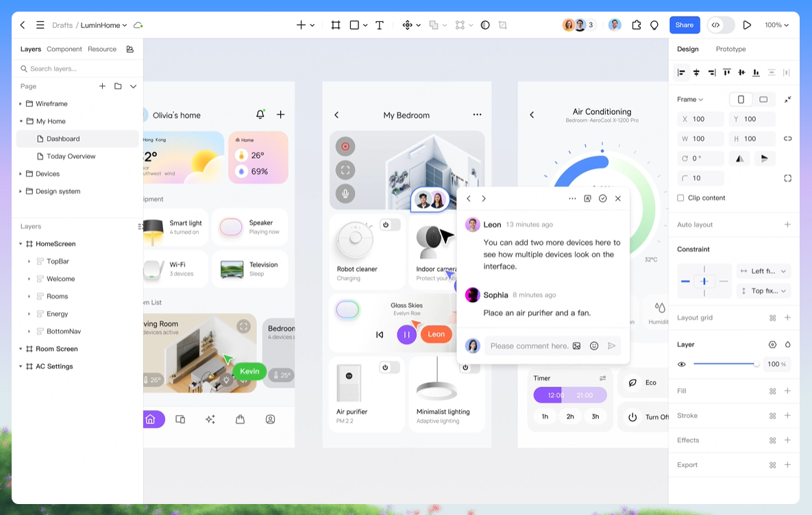
Task: Click the emoji icon in comment box
Action: [594, 346]
